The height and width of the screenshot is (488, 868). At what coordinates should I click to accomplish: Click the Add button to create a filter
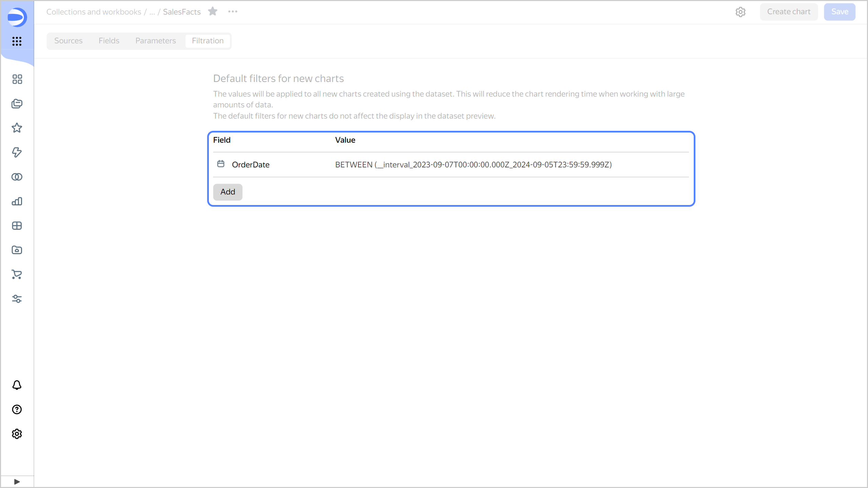click(228, 192)
